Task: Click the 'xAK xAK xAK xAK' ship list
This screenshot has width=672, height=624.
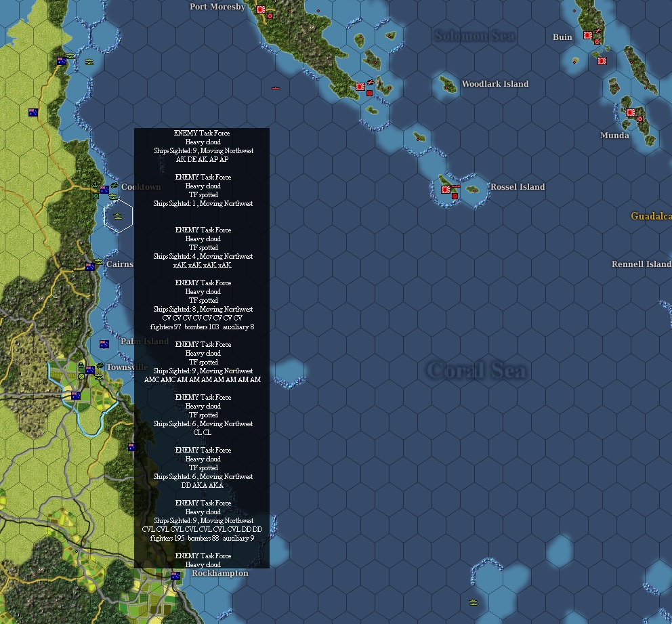Action: pos(203,265)
